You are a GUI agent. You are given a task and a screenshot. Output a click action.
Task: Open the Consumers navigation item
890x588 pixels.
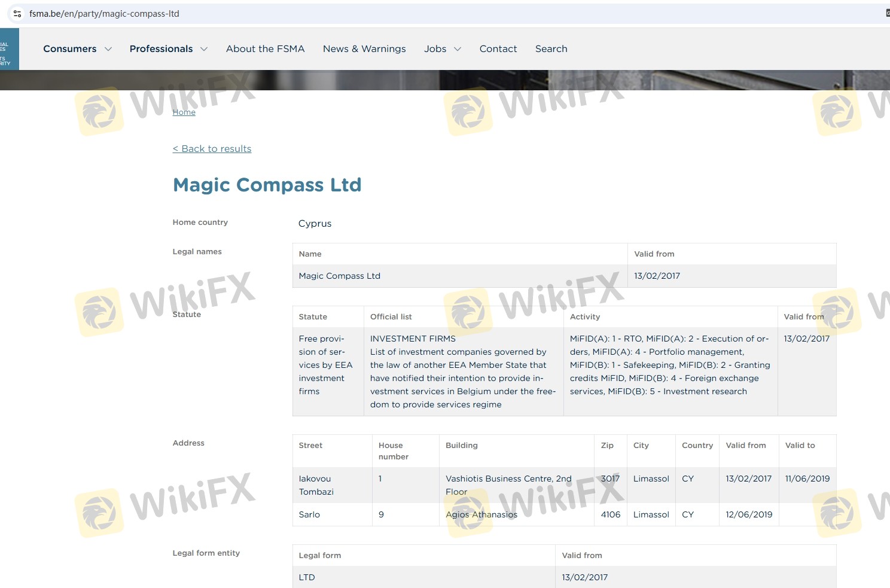click(70, 49)
